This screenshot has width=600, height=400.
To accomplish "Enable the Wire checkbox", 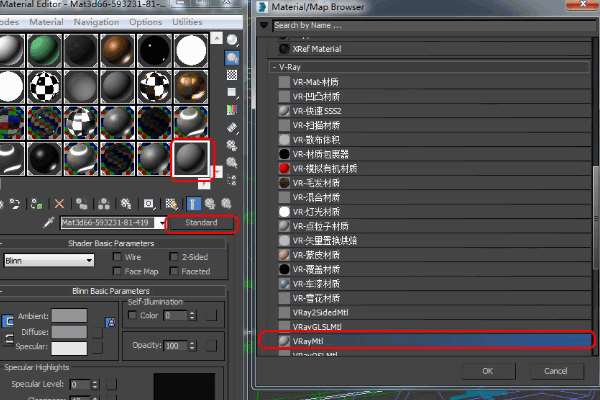I will [x=117, y=256].
